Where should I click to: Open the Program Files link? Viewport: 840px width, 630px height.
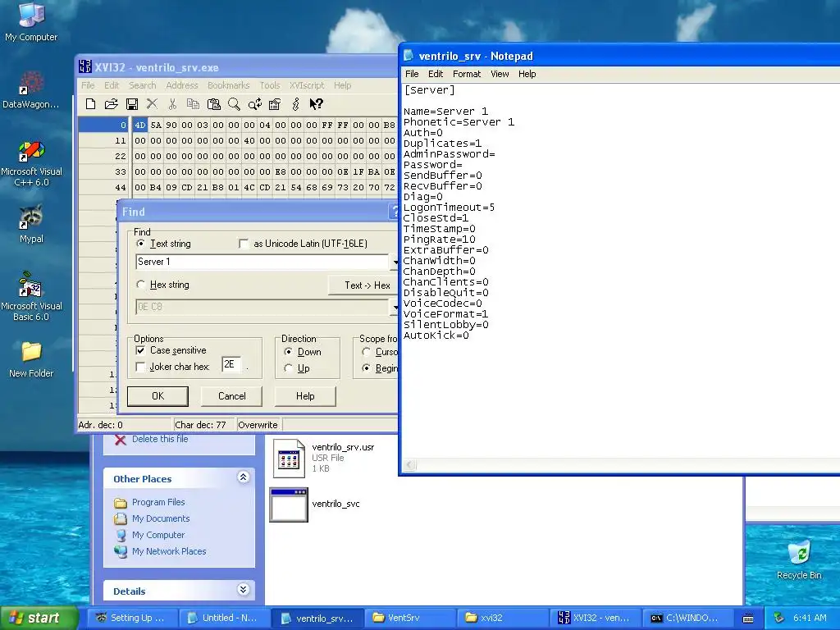pos(158,502)
